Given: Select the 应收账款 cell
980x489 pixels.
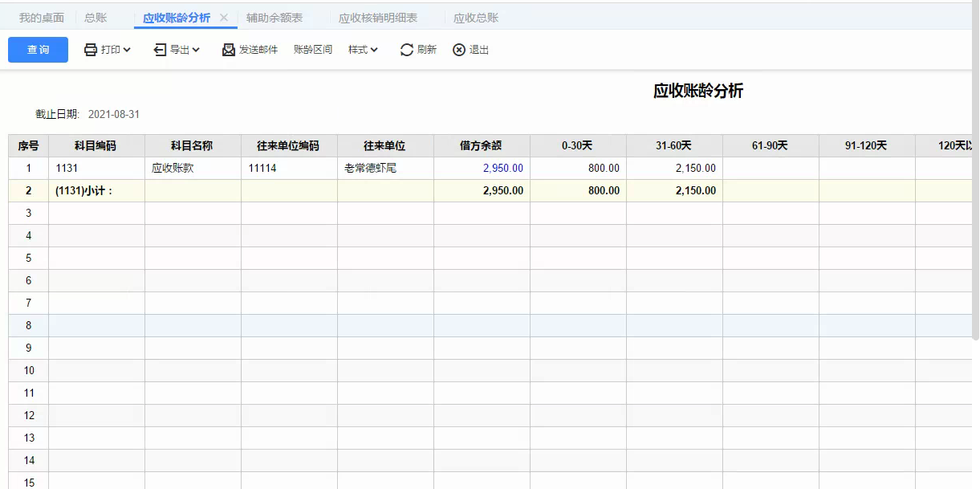Looking at the screenshot, I should [193, 168].
